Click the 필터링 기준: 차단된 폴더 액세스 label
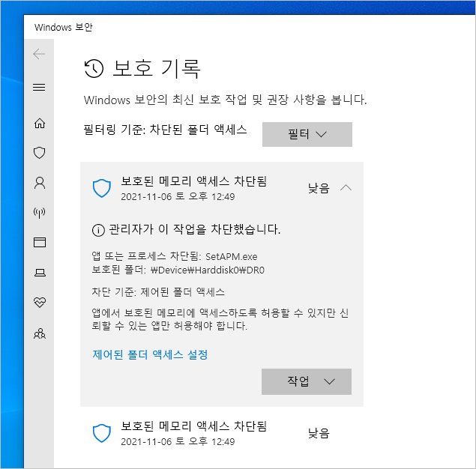The width and height of the screenshot is (476, 469). [x=165, y=130]
